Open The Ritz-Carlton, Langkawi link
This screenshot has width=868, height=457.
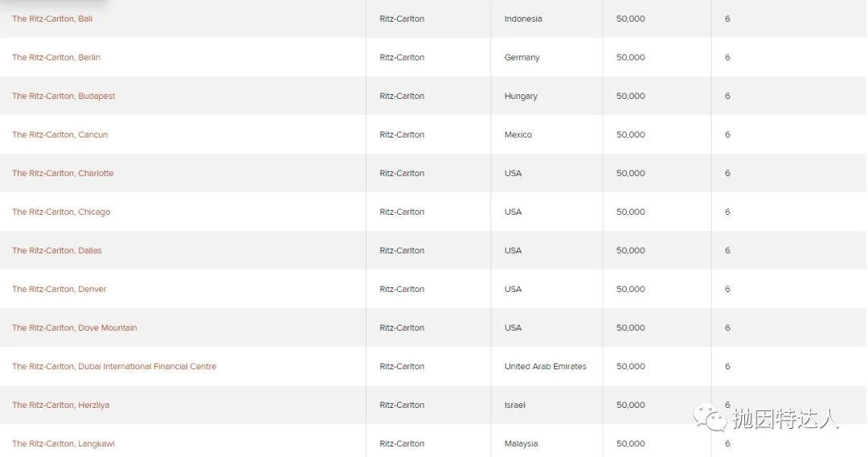click(x=63, y=443)
